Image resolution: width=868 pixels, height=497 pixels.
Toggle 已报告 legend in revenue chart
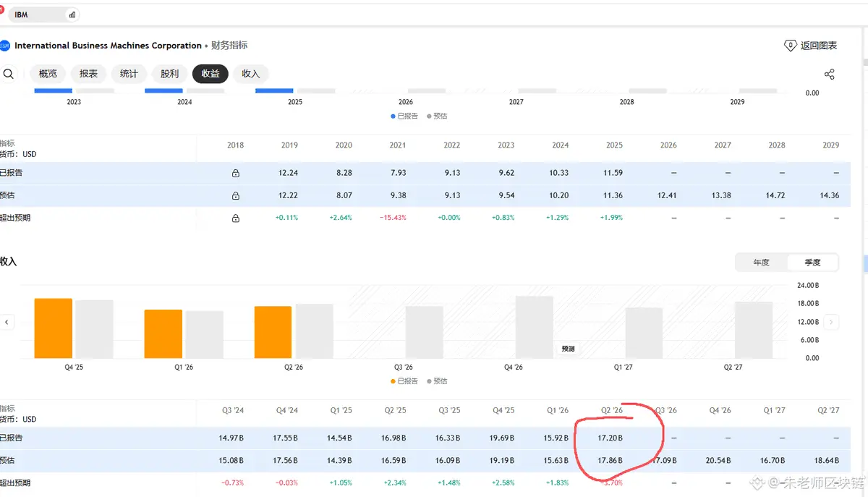pyautogui.click(x=404, y=381)
